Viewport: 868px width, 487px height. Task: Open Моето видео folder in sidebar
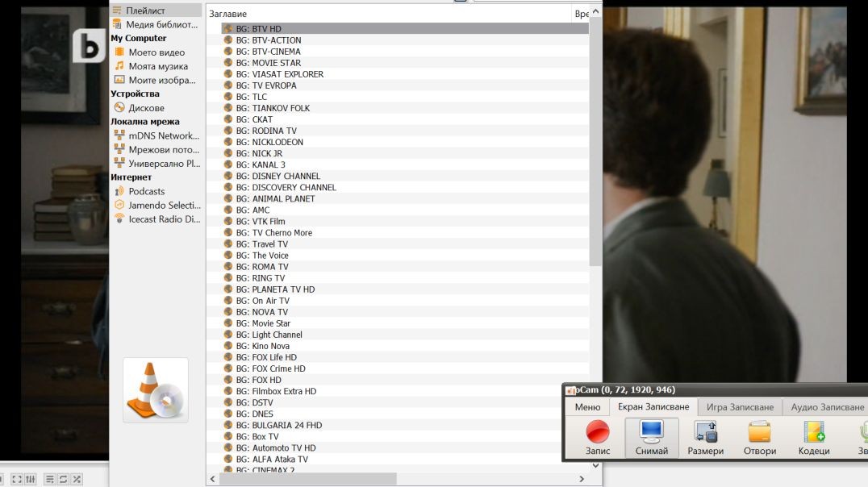(156, 52)
